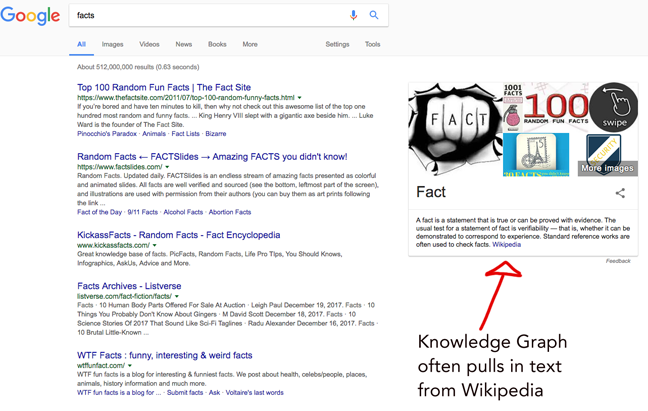Click the swipe hand gesture image
Screen dimensions: 648x411
point(614,107)
